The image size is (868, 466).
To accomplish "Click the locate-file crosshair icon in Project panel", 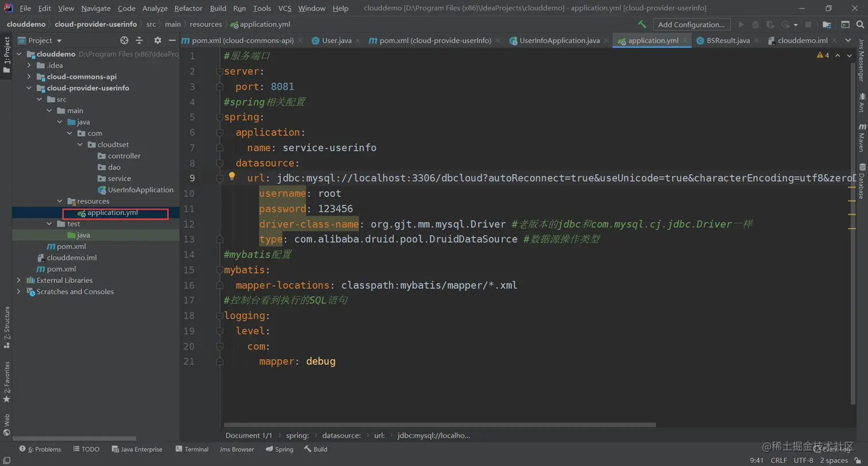I will 124,40.
